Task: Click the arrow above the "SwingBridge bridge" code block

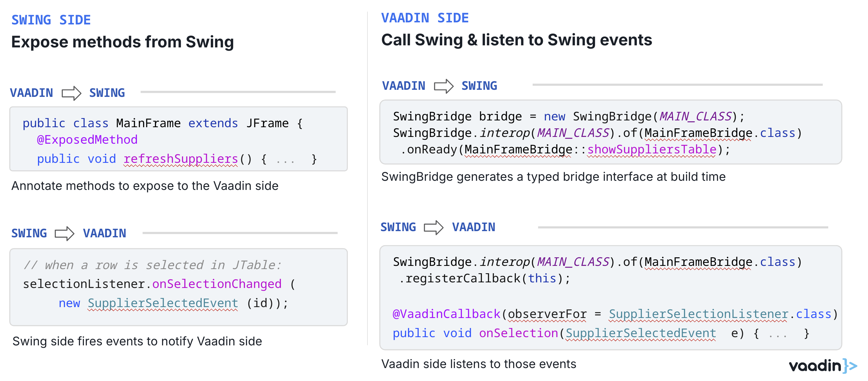Action: click(x=444, y=86)
